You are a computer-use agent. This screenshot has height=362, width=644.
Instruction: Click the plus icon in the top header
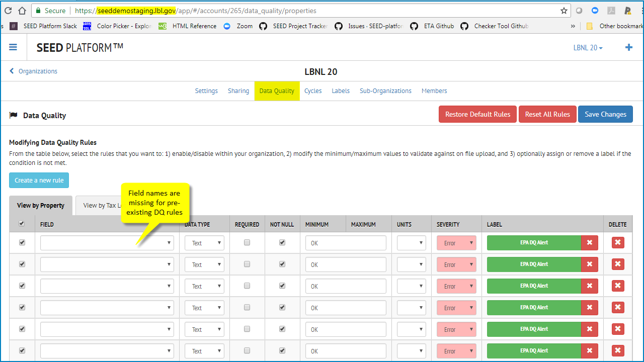click(628, 47)
